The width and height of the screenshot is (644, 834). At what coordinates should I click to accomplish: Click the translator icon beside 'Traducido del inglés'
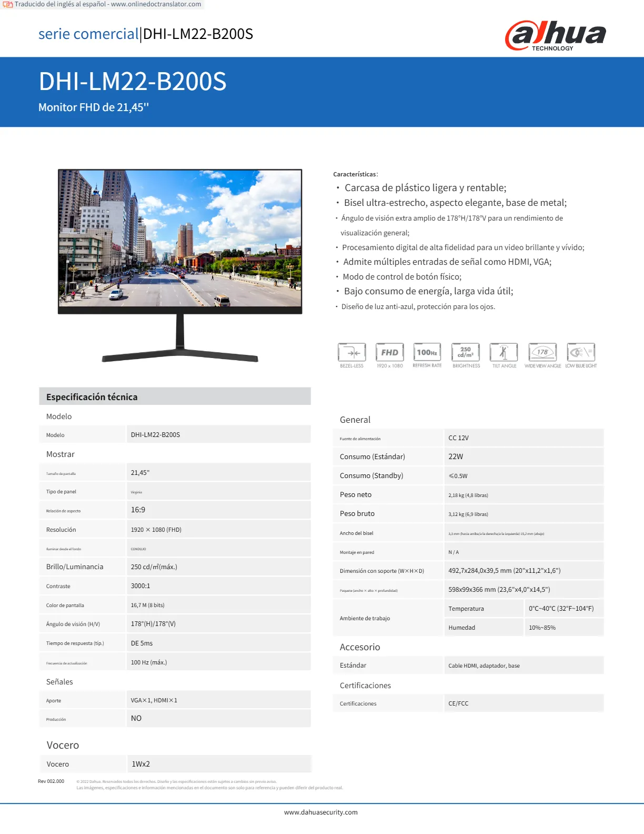coord(7,4)
